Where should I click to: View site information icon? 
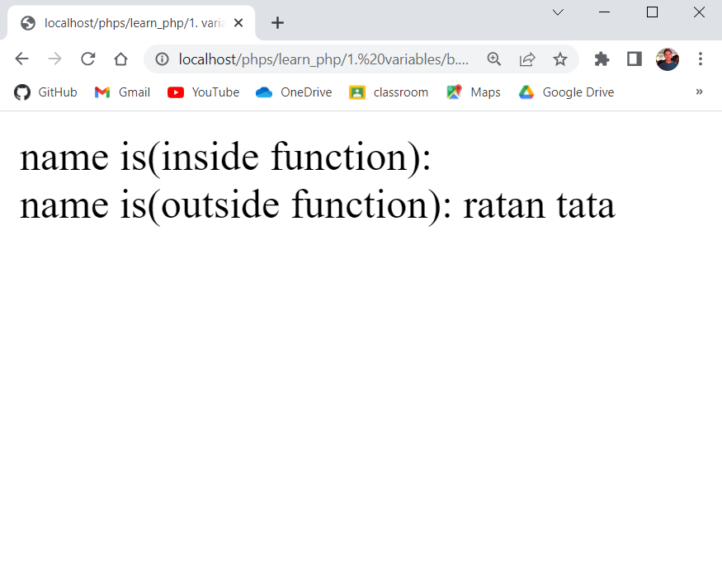(x=163, y=59)
